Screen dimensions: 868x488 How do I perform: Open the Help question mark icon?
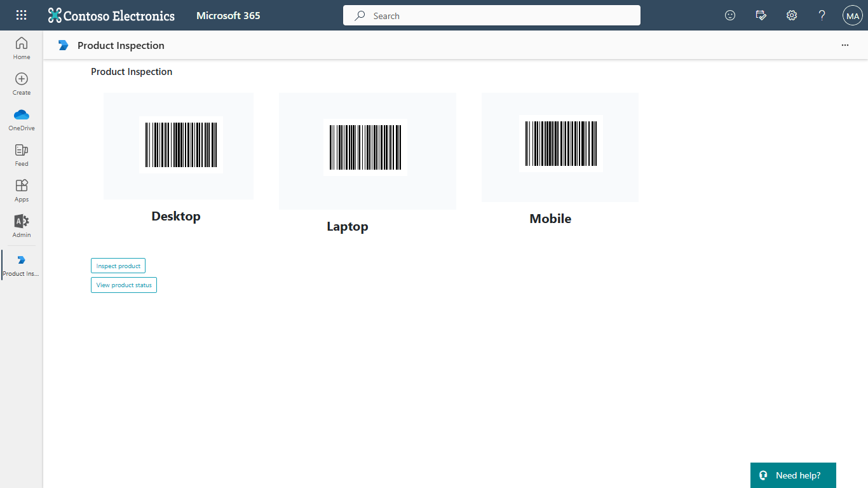[x=822, y=15]
